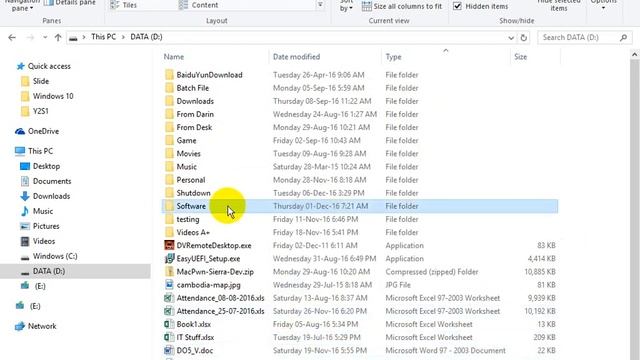Select the BaiduYunDownload folder

pos(203,75)
